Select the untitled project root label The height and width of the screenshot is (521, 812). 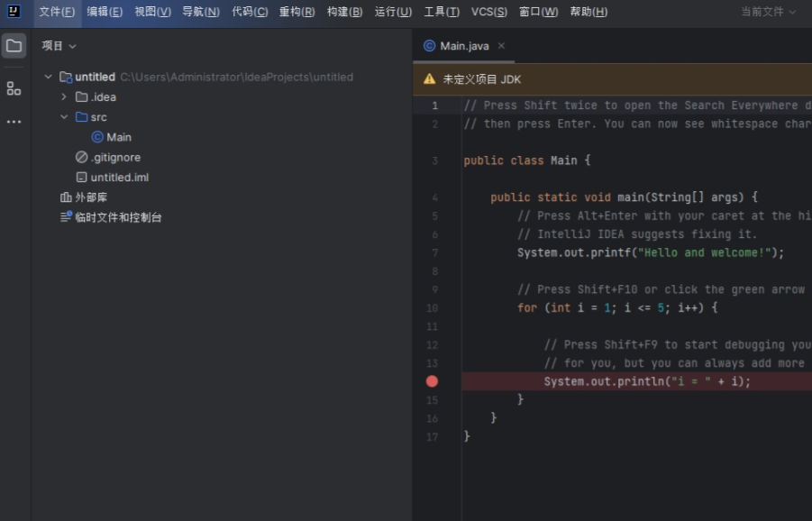96,78
